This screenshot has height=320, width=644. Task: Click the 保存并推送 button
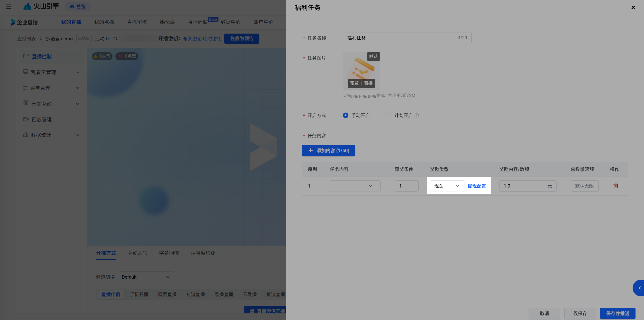[x=617, y=314]
